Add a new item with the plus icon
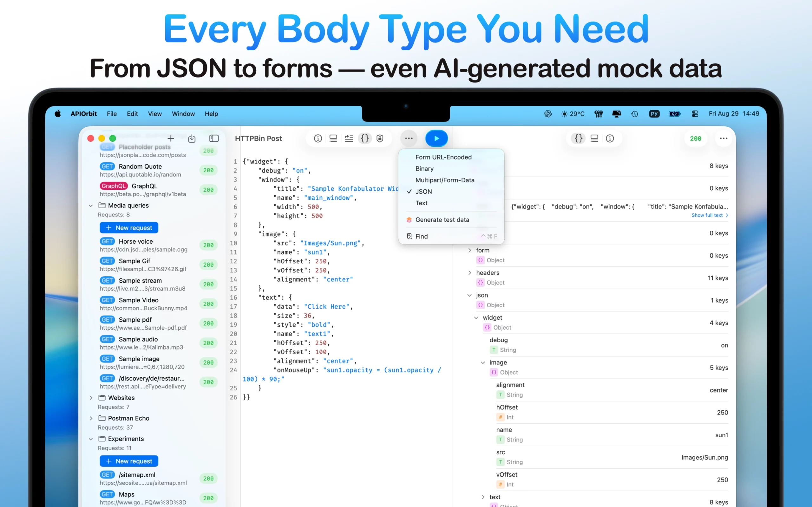Screen dimensions: 812x507 (x=171, y=138)
